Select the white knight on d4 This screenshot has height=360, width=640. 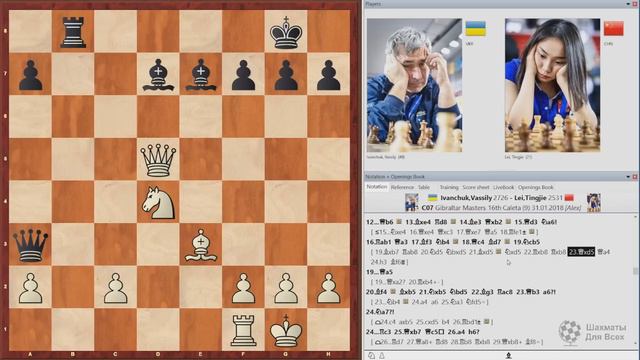[x=158, y=202]
